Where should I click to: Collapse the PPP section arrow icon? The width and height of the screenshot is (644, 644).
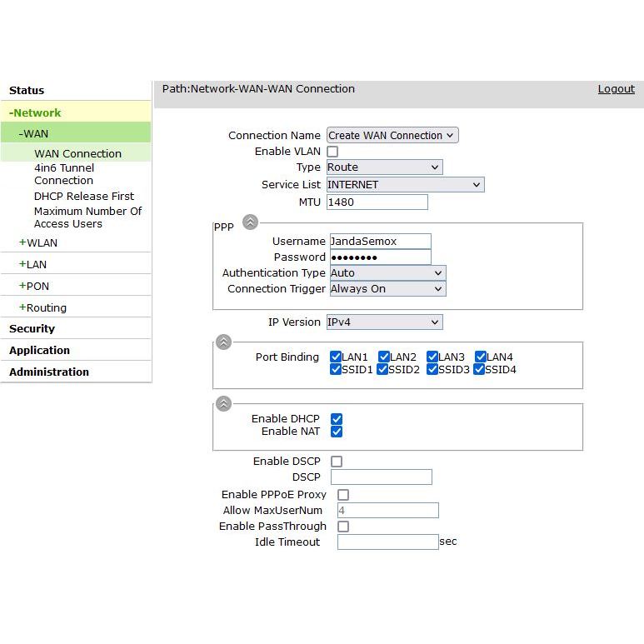250,222
